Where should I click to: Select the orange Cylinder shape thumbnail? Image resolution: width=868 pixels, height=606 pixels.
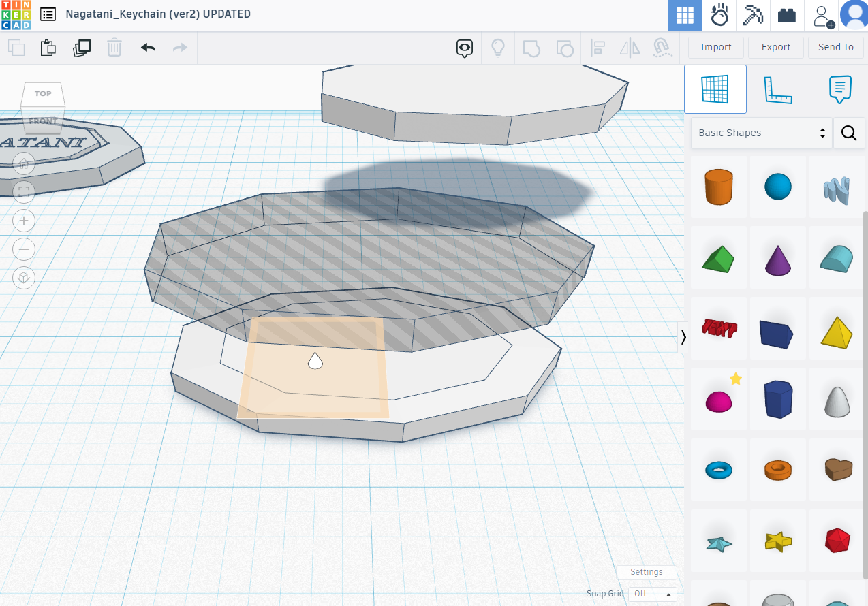coord(719,186)
